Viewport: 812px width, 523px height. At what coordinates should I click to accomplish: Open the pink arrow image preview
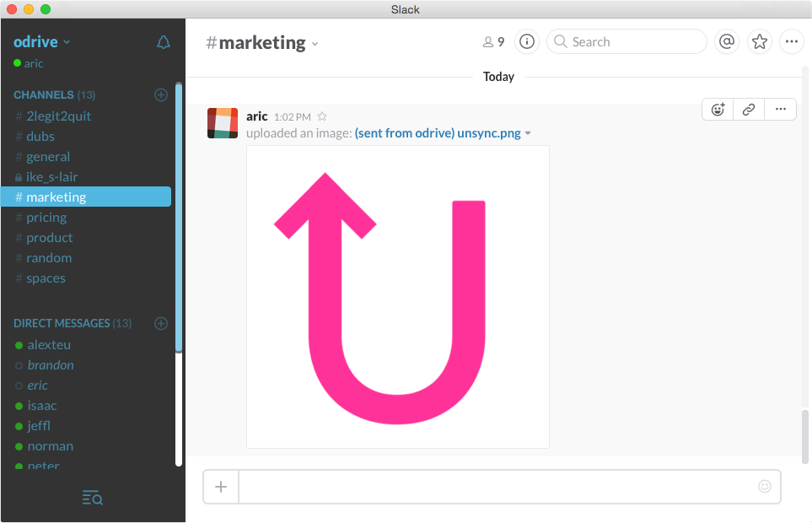click(397, 297)
